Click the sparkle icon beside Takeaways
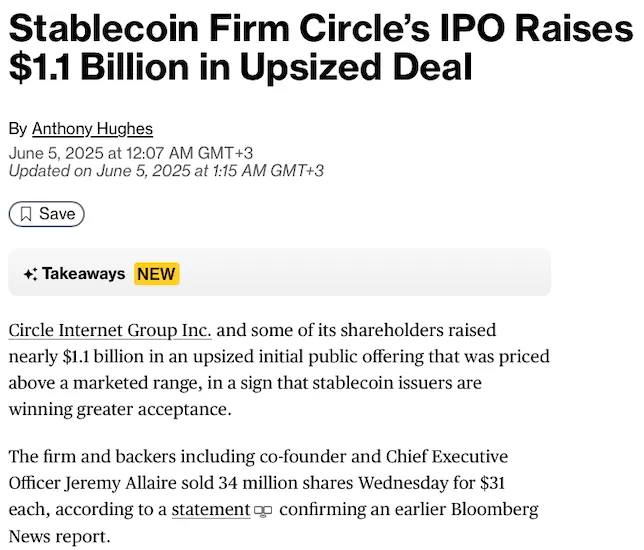Screen dimensions: 644x550 pos(30,274)
